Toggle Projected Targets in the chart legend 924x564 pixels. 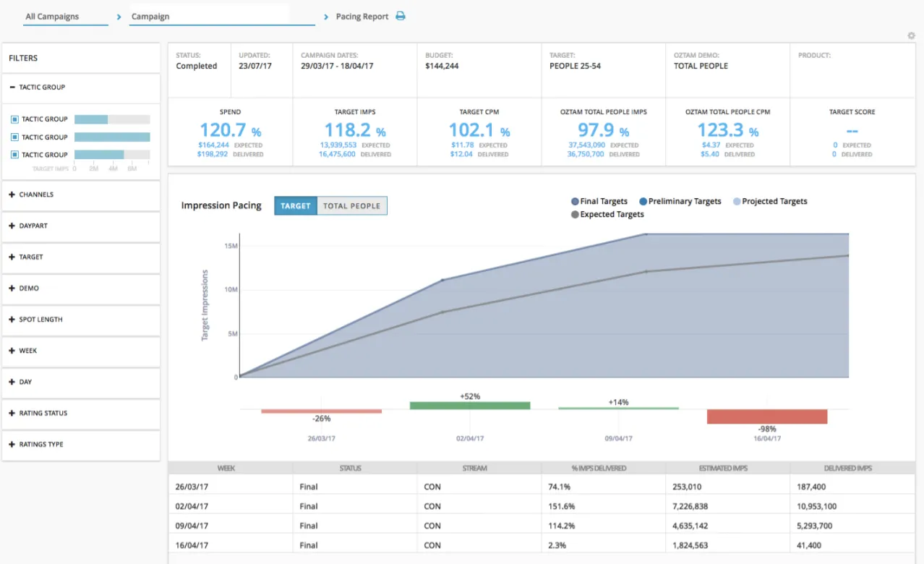click(770, 202)
